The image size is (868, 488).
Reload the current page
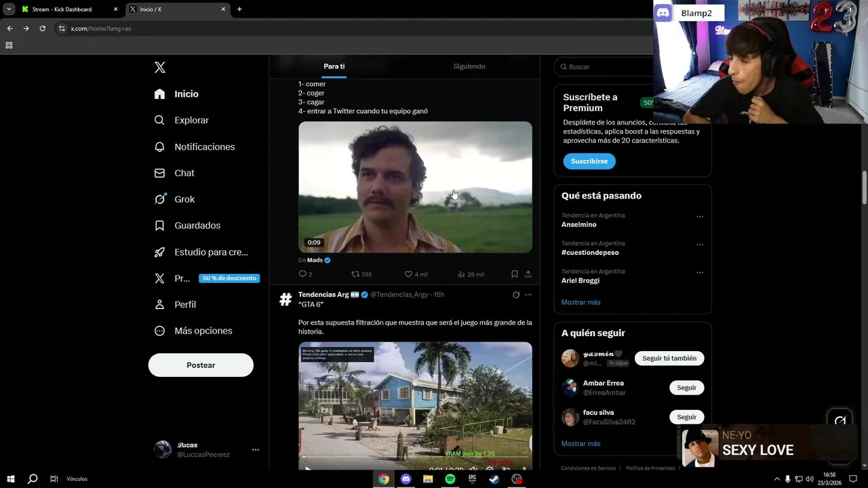(42, 28)
